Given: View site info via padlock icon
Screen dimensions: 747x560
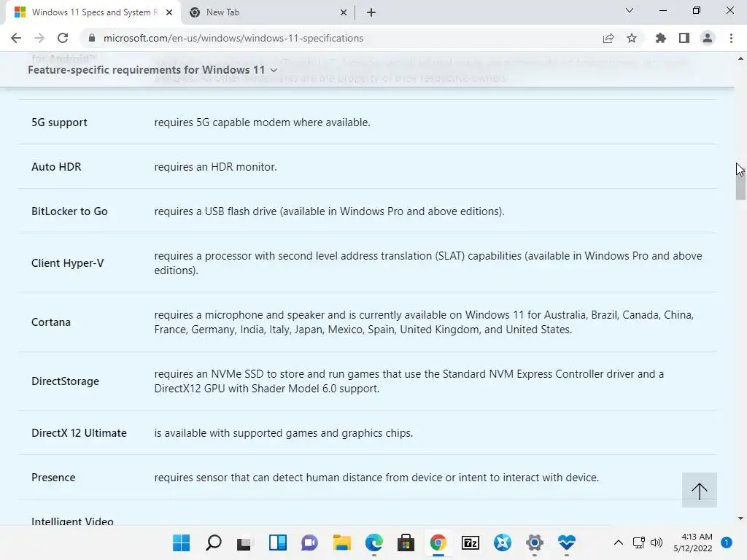Looking at the screenshot, I should (x=92, y=38).
